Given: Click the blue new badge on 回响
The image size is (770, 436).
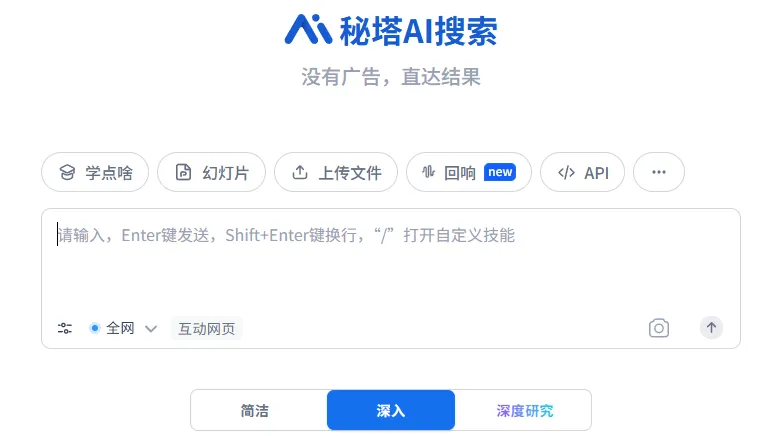Looking at the screenshot, I should click(500, 172).
